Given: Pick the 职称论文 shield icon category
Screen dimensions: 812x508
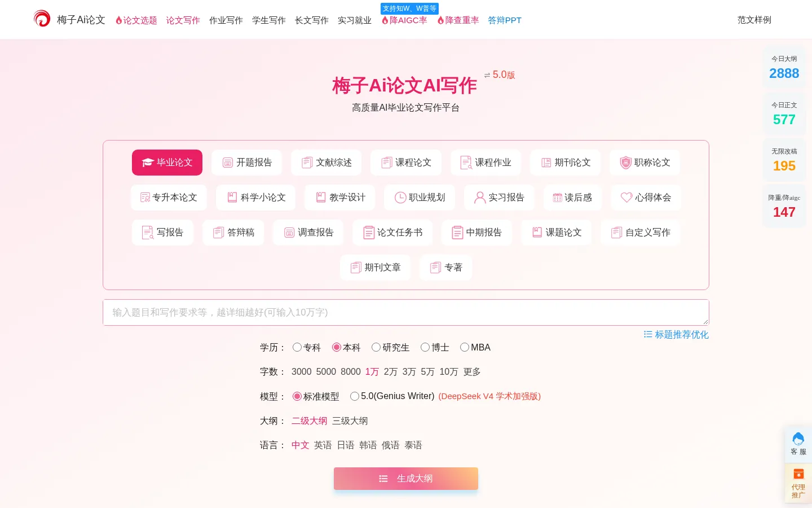Looking at the screenshot, I should pyautogui.click(x=645, y=163).
